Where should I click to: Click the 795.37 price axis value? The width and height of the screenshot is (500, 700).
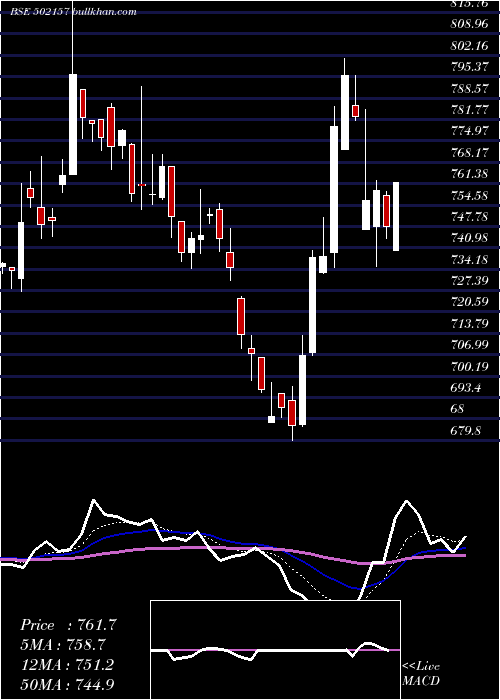469,67
